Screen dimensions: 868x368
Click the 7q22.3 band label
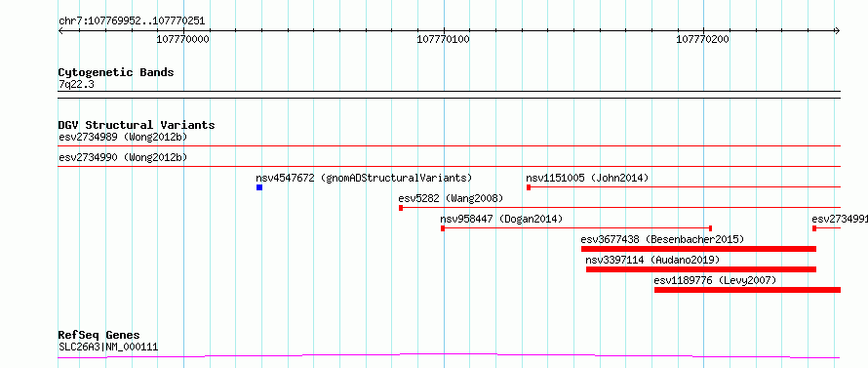(x=75, y=84)
